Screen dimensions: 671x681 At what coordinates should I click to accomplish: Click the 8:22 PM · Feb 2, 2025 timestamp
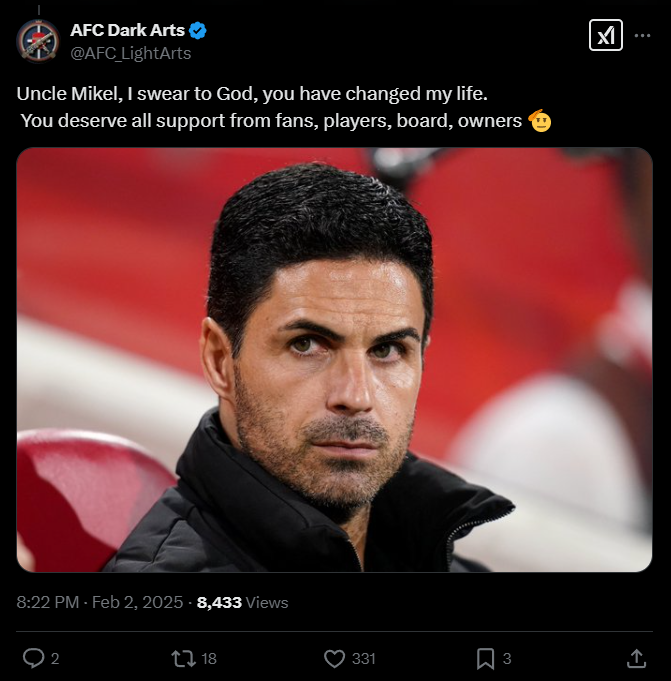100,602
